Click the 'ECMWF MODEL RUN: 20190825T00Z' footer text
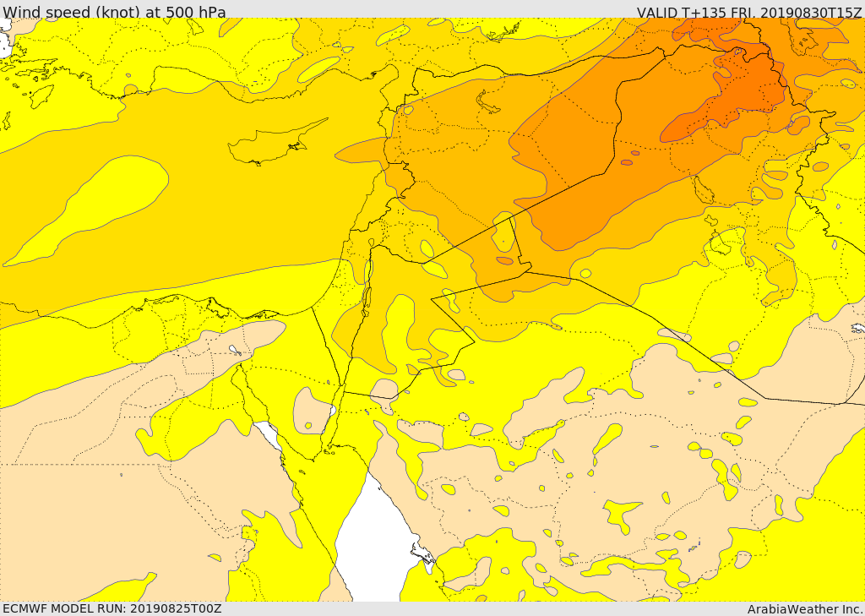865x616 pixels. (x=112, y=608)
